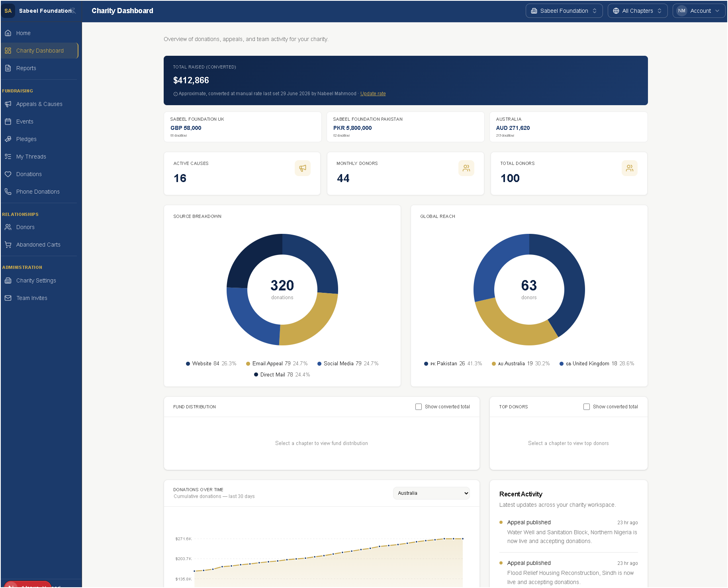Click 'Select a chapter to view fund distribution' text
This screenshot has width=728, height=588.
(x=322, y=443)
